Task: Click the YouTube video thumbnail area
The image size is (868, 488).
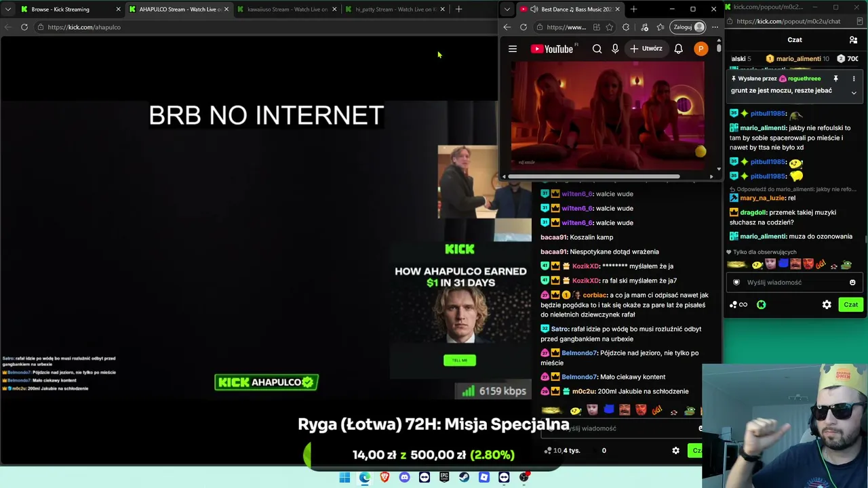Action: (x=608, y=115)
